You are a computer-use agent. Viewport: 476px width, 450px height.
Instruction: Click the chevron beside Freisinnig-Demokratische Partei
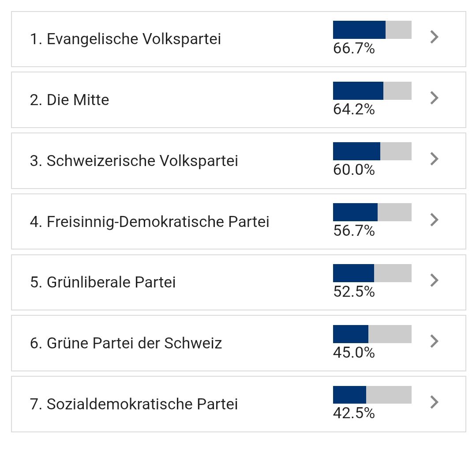coord(434,219)
